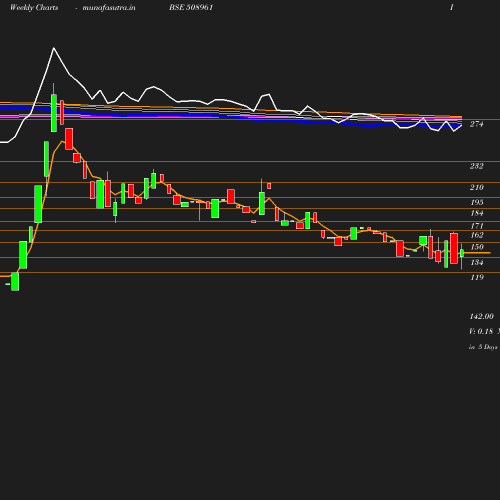Select the 150 price level label

477,247
